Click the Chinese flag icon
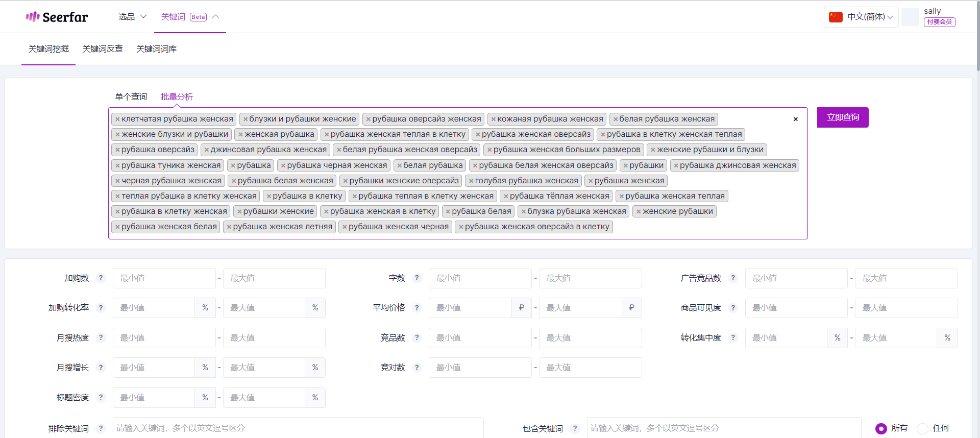Image resolution: width=980 pixels, height=438 pixels. [x=836, y=17]
